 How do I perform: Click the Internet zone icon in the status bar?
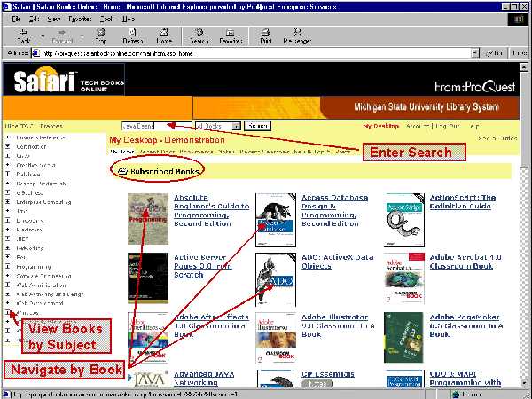456,395
